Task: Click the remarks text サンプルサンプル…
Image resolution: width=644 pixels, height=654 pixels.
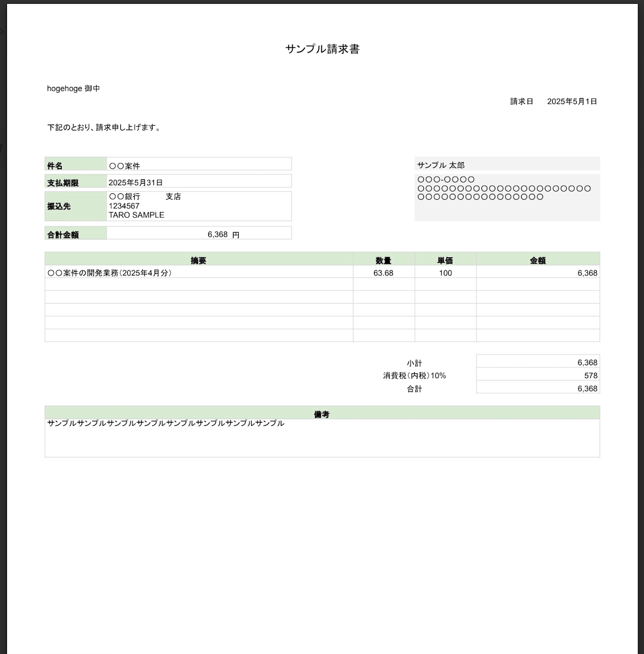Action: pos(166,423)
